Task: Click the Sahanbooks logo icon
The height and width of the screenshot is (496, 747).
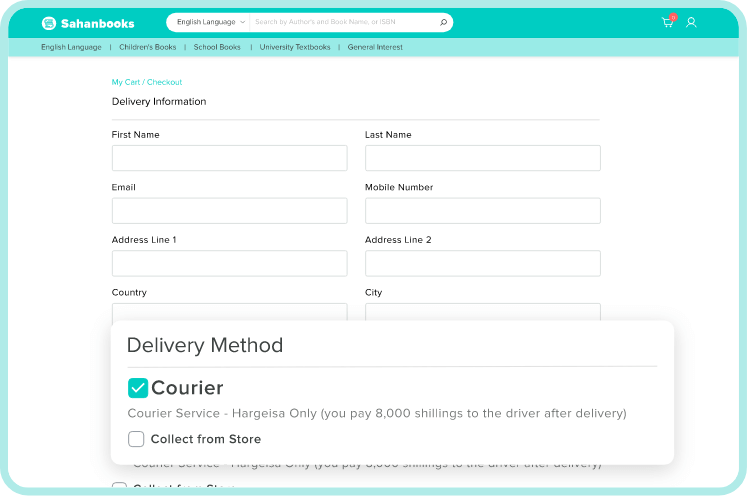Action: [49, 22]
